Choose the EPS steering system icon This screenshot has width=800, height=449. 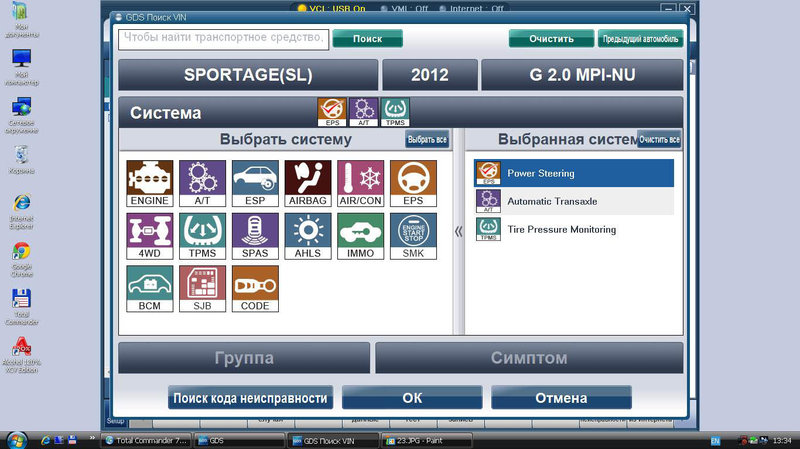pyautogui.click(x=413, y=183)
